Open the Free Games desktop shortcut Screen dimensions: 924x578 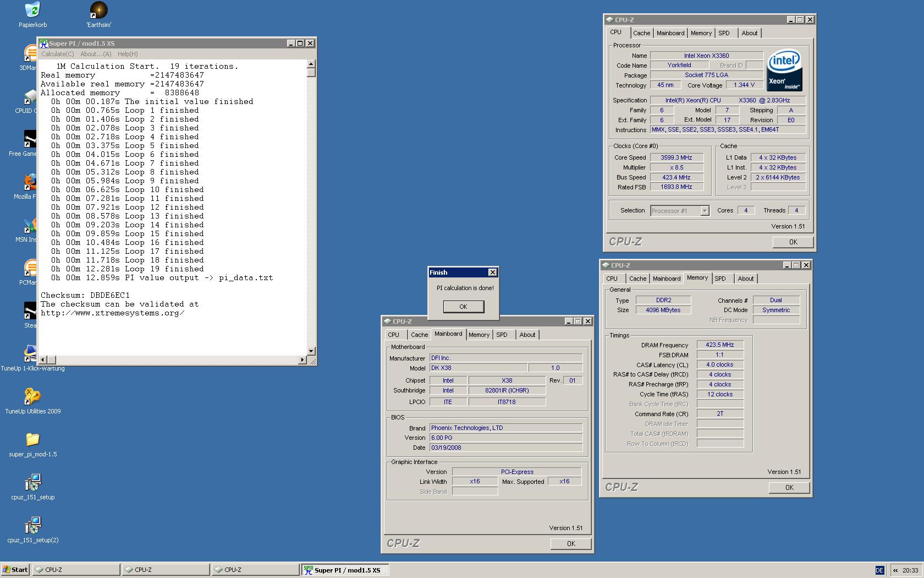coord(30,139)
